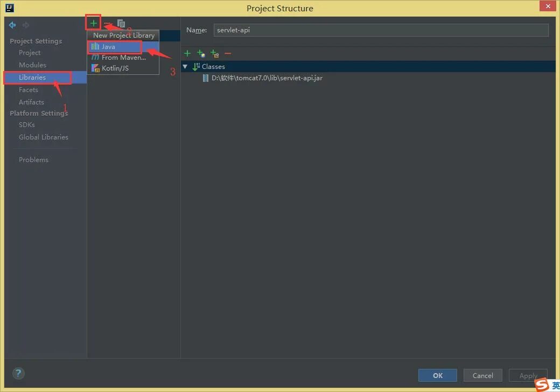Select the Classes row label
The image size is (560, 392).
click(x=213, y=66)
